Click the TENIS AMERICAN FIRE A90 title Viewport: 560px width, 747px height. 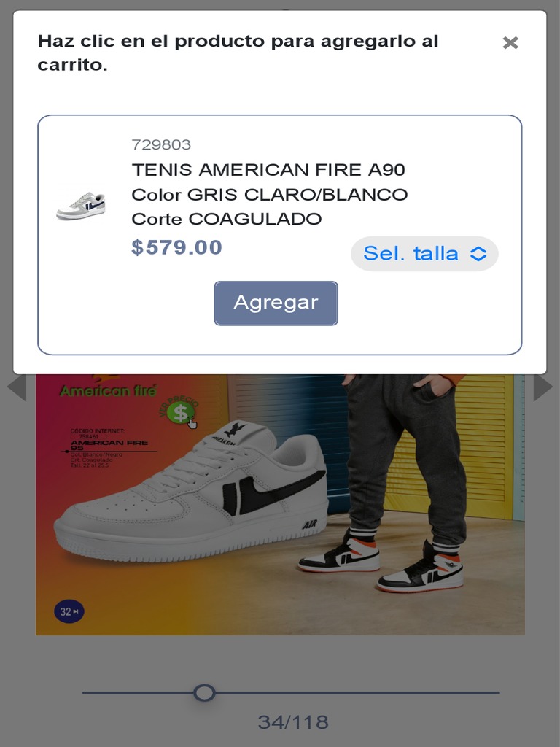coord(268,169)
